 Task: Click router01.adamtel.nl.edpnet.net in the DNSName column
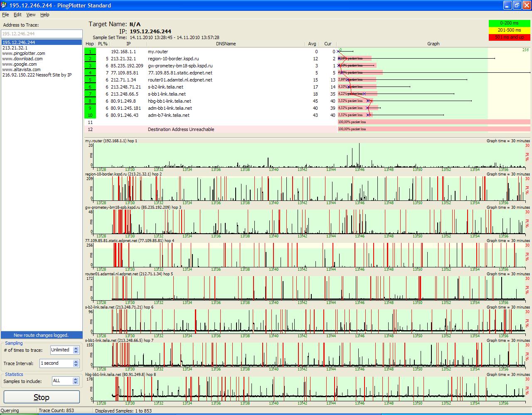pyautogui.click(x=180, y=80)
